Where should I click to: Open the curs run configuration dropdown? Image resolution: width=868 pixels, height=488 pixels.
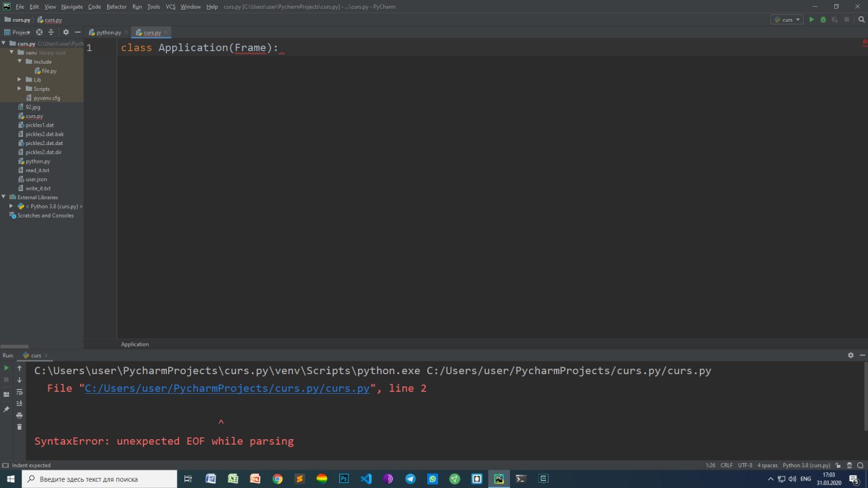[x=787, y=20]
